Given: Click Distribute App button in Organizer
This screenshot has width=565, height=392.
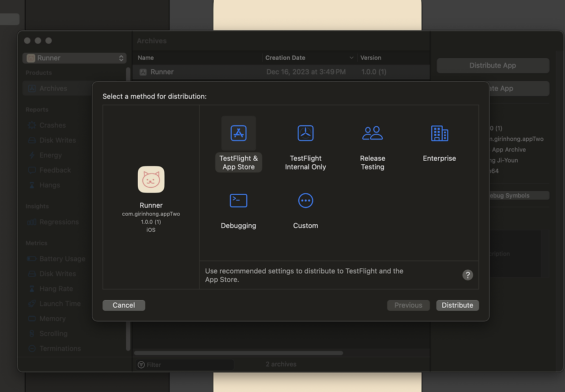Looking at the screenshot, I should (493, 65).
